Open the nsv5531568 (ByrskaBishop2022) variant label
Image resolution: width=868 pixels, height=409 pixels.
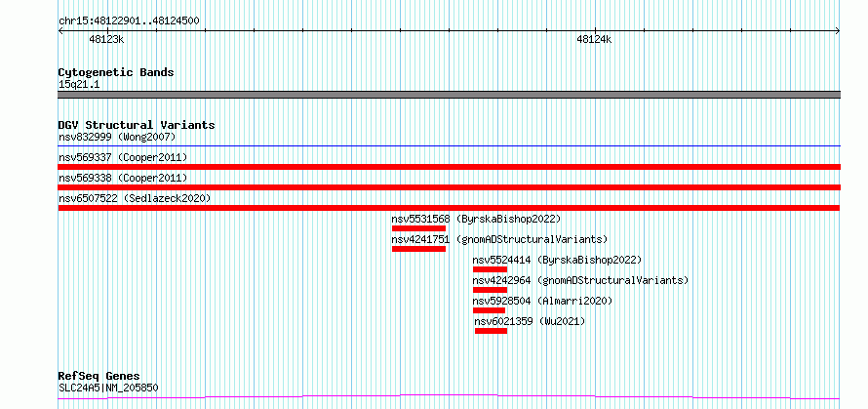coord(476,219)
